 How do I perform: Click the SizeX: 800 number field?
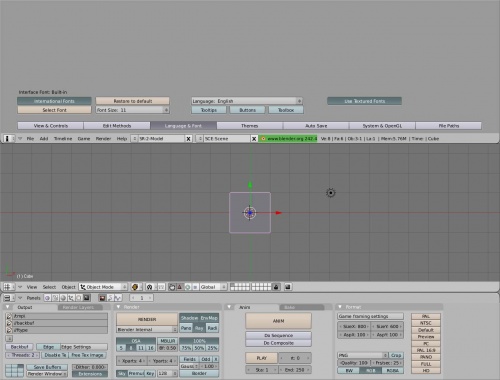point(354,327)
